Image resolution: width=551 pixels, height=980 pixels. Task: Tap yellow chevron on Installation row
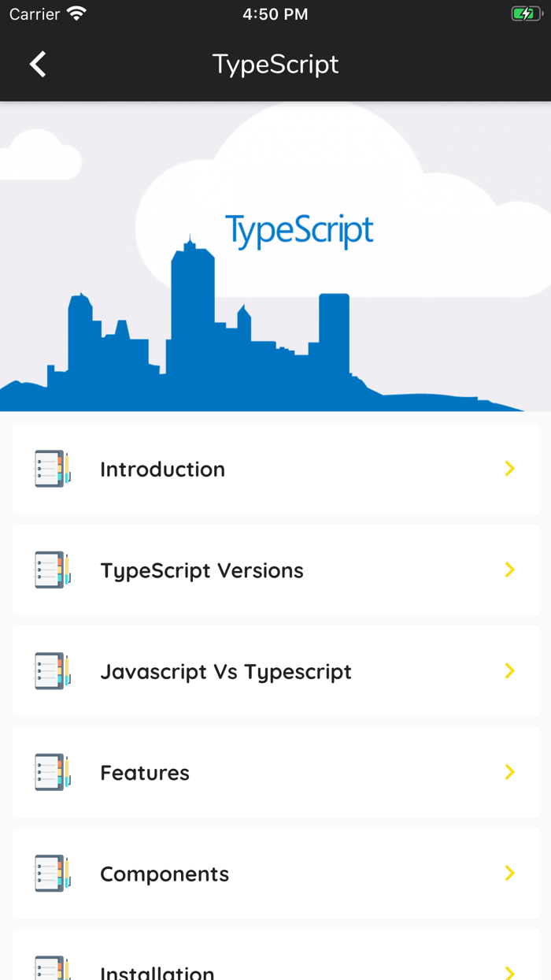(x=510, y=974)
